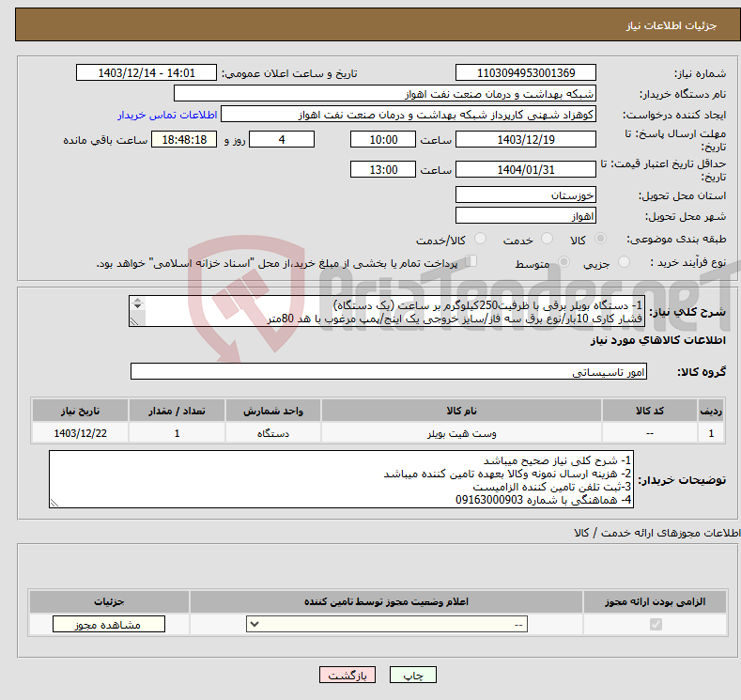Screen dimensions: 741x700
Task: Select the متوسط purchase type radio
Action: [x=563, y=262]
